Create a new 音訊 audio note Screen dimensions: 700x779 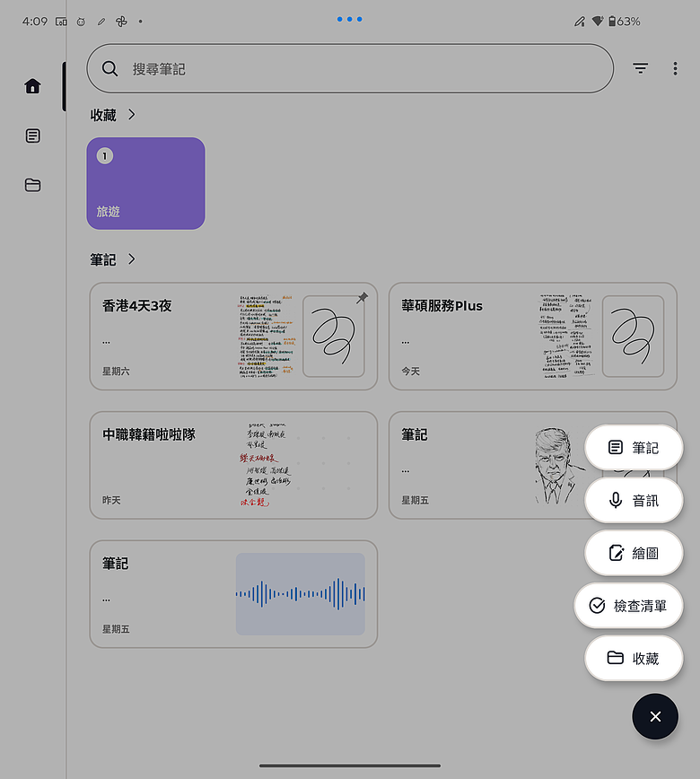[x=634, y=500]
